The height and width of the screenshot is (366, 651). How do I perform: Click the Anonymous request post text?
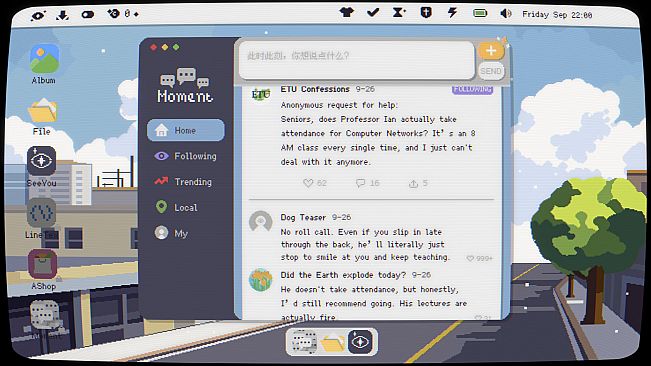coord(378,133)
